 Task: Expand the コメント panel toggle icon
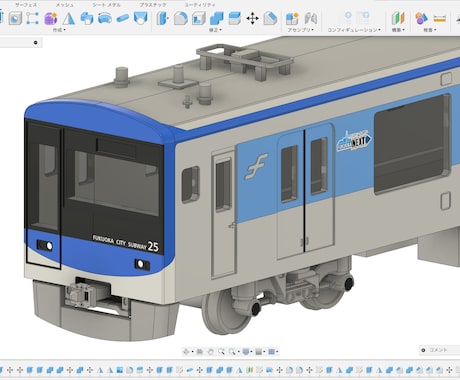click(x=423, y=350)
